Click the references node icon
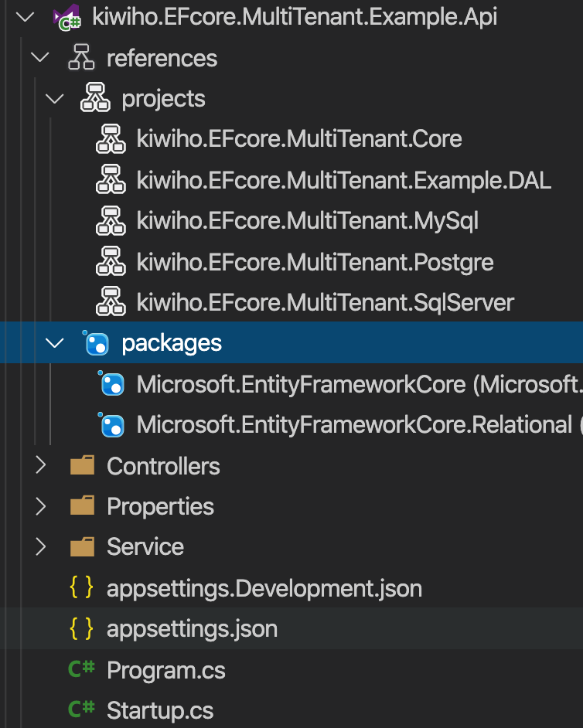This screenshot has height=728, width=583. 82,59
